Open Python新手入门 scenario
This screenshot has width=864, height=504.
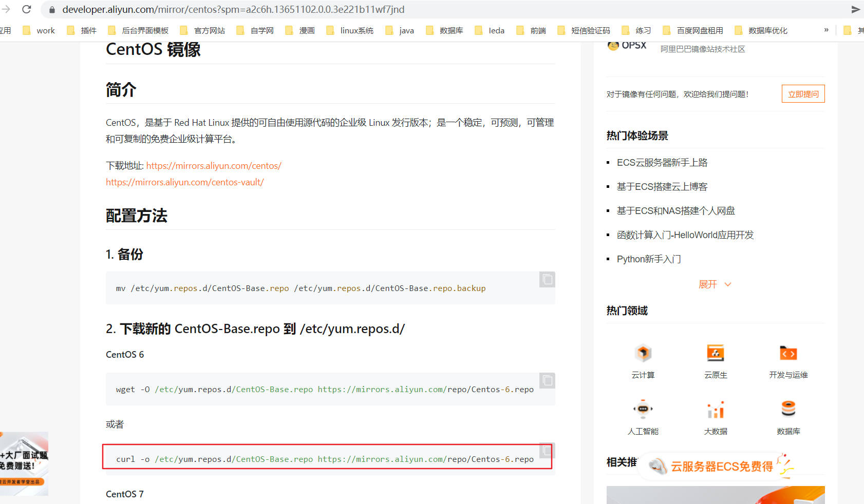(x=649, y=259)
